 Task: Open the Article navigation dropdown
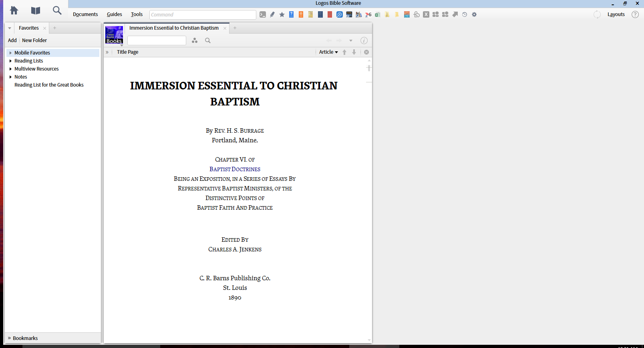[x=328, y=52]
